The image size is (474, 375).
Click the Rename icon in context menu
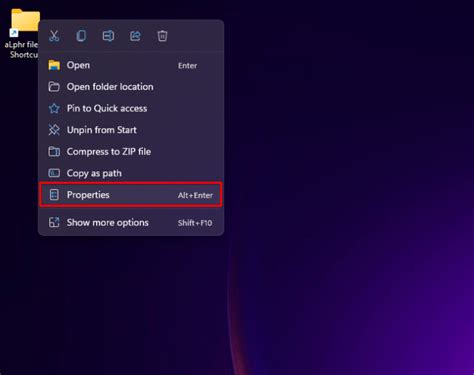point(108,36)
